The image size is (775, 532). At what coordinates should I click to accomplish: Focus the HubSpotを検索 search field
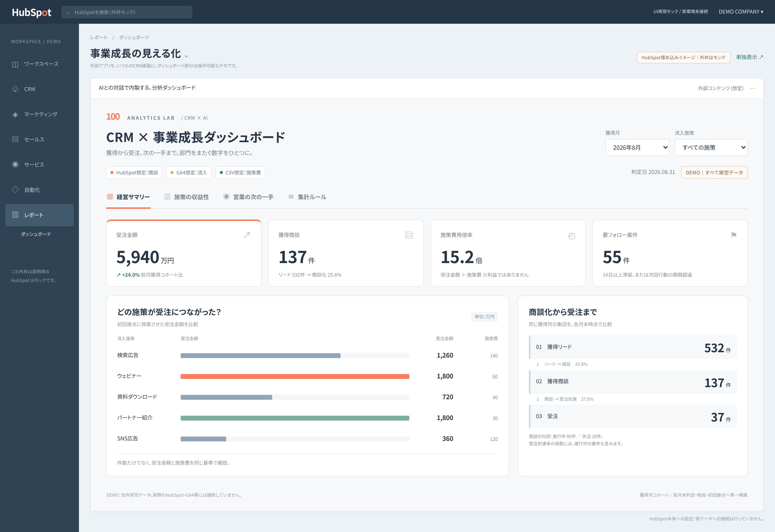127,12
